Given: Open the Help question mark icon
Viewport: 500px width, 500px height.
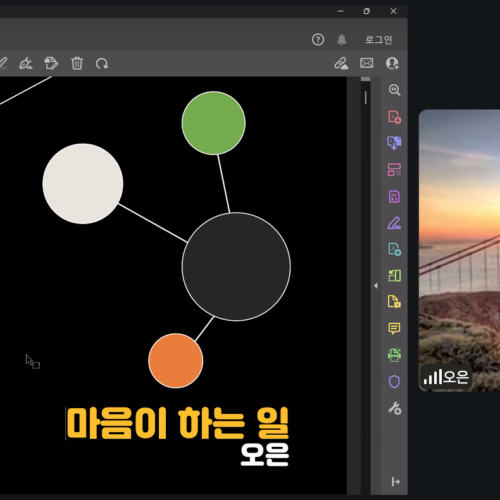Looking at the screenshot, I should (318, 40).
